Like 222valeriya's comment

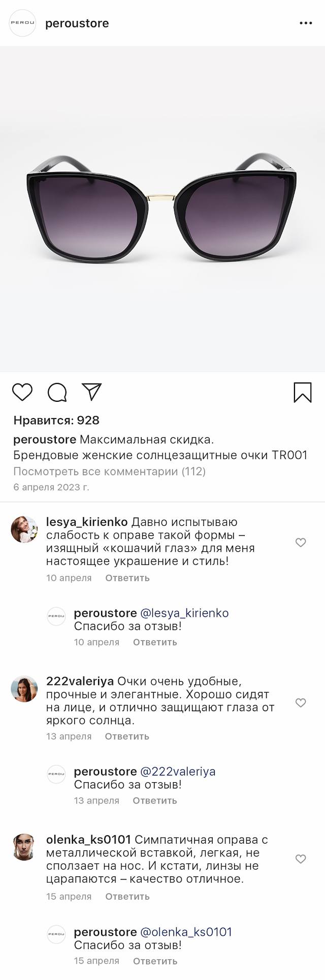point(301,702)
